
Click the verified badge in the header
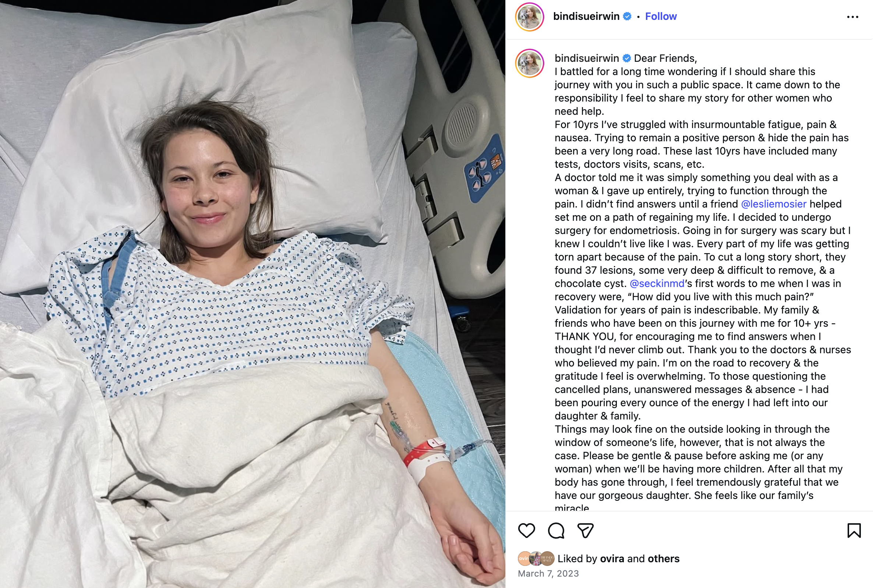(x=627, y=17)
